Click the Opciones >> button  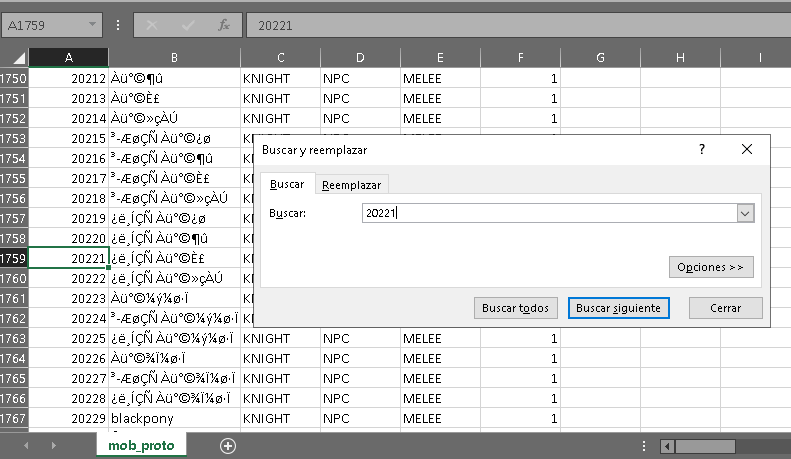pos(711,267)
